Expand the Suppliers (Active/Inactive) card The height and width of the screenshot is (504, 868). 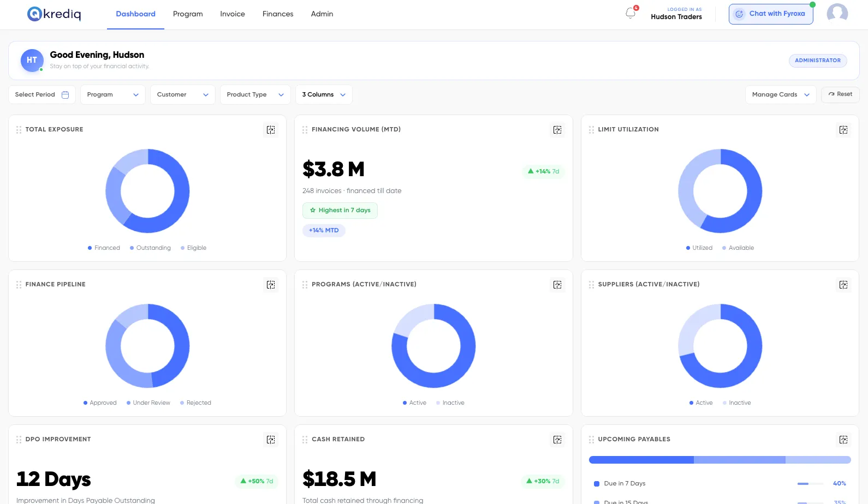(843, 285)
